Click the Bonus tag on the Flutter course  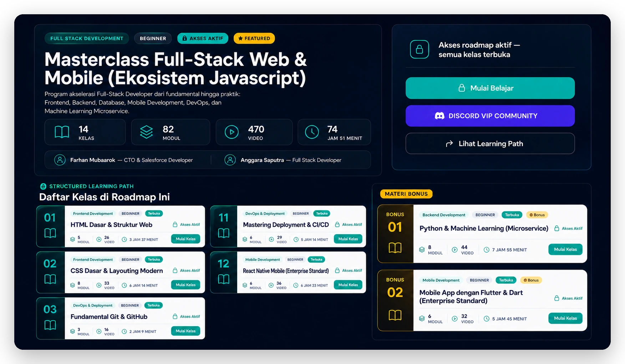coord(531,280)
